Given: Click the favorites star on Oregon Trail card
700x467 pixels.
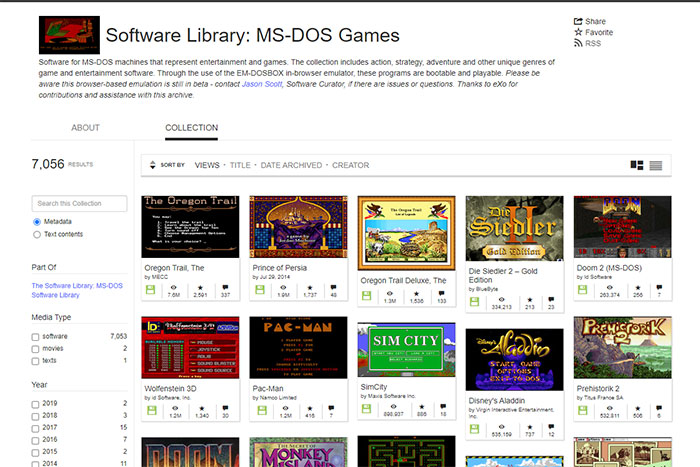Looking at the screenshot, I should (200, 288).
